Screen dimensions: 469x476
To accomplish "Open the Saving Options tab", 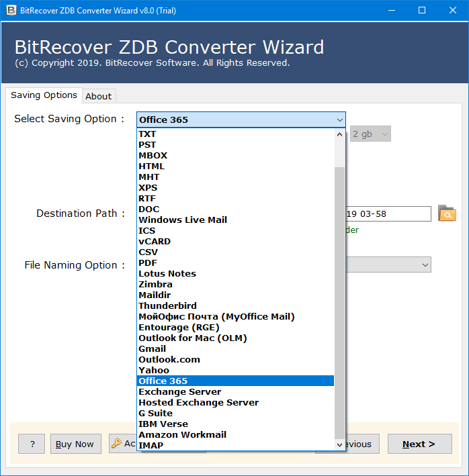I will (x=44, y=95).
